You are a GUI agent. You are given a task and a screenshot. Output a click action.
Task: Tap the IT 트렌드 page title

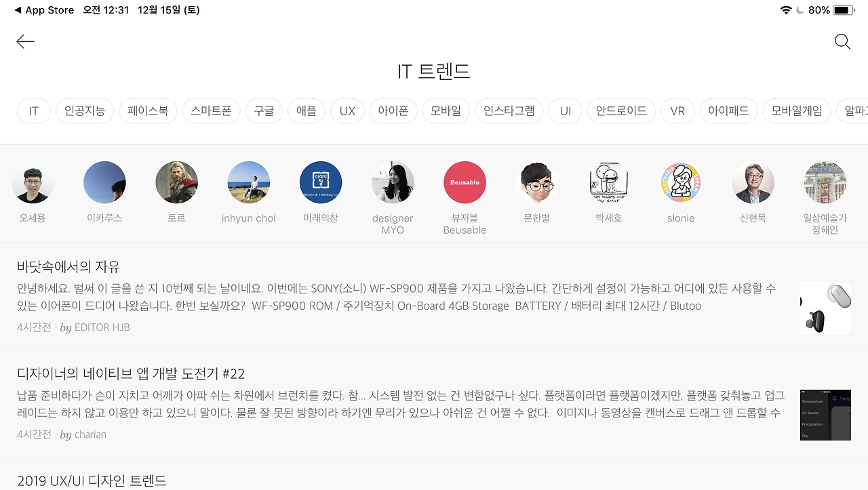[434, 71]
